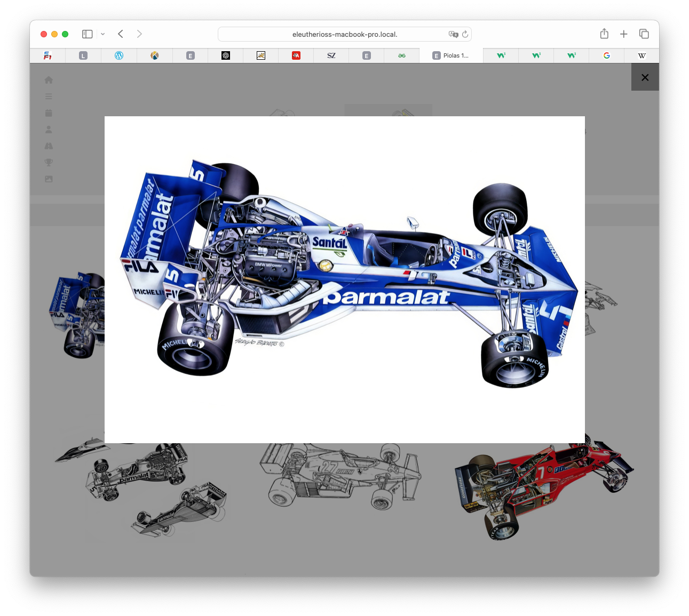The height and width of the screenshot is (616, 689).
Task: Expand the sidebar tab group dropdown chevron
Action: pos(102,34)
